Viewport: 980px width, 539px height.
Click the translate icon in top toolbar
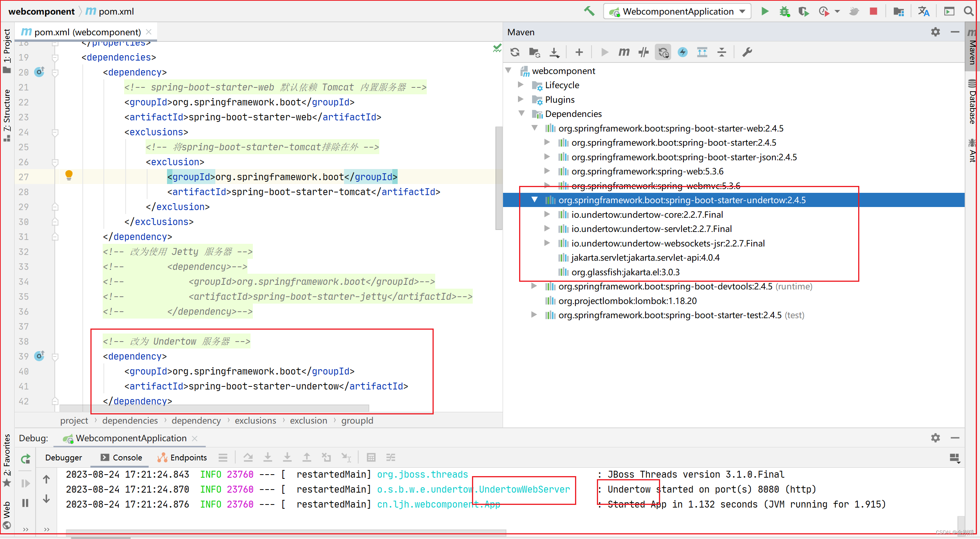[x=924, y=11]
